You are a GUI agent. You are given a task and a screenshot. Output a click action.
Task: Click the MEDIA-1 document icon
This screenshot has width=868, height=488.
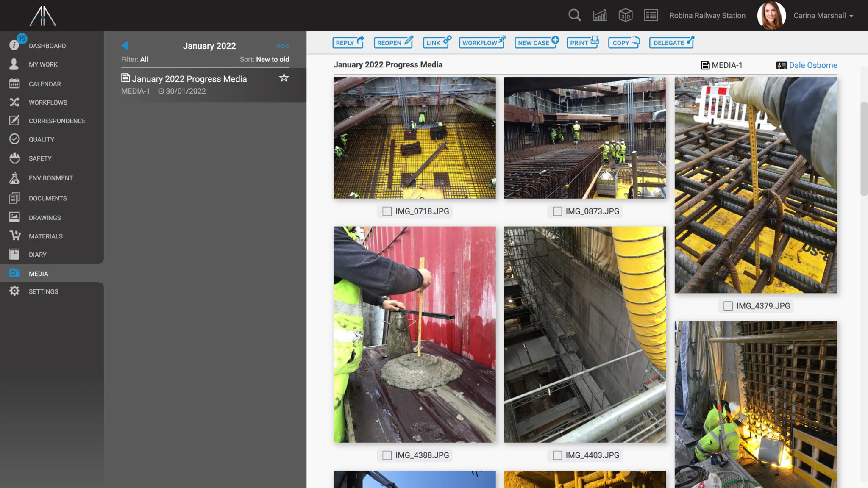tap(705, 65)
